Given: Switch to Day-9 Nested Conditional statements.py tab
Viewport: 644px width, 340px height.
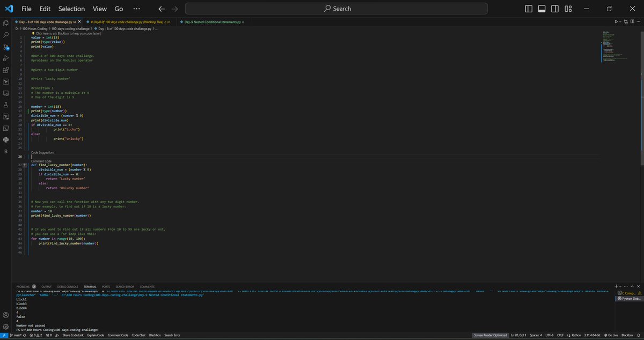Looking at the screenshot, I should [x=213, y=22].
